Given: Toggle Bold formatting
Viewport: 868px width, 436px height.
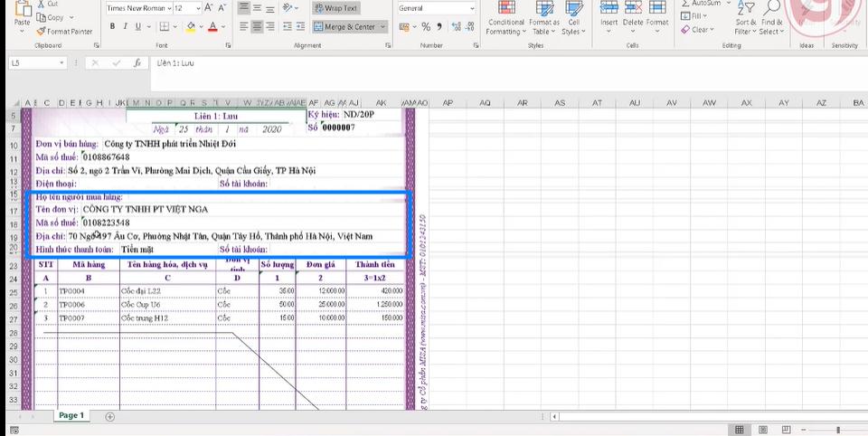Looking at the screenshot, I should (112, 26).
